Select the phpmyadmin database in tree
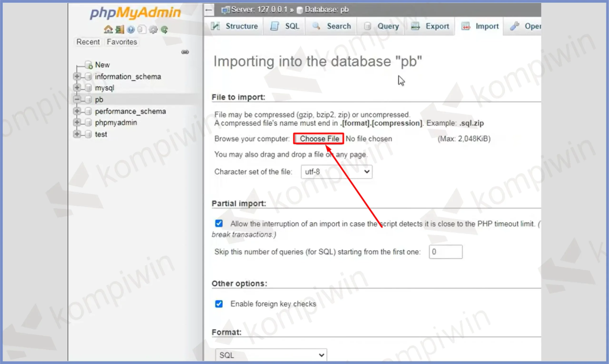 point(116,123)
